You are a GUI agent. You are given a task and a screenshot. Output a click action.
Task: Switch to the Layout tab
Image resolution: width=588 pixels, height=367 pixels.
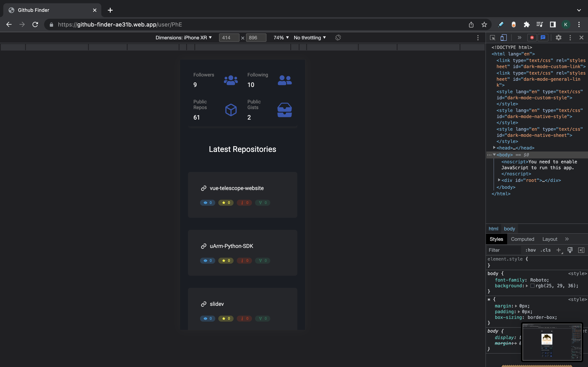coord(550,239)
